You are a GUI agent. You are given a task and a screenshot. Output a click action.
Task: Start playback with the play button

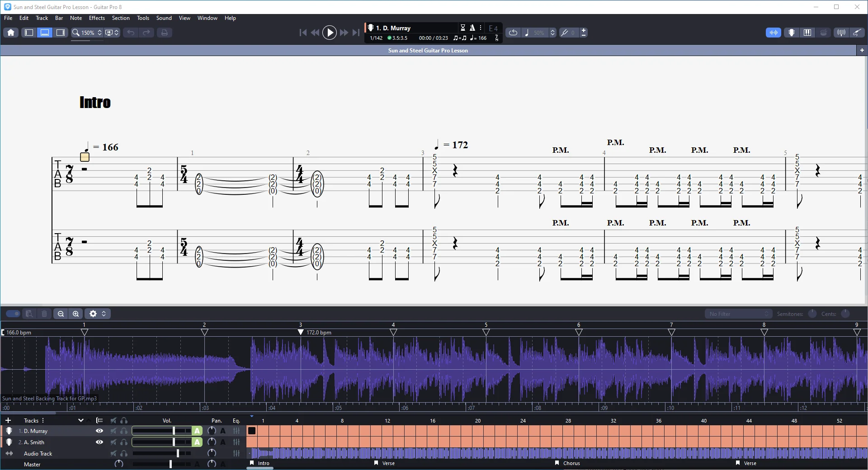tap(330, 33)
